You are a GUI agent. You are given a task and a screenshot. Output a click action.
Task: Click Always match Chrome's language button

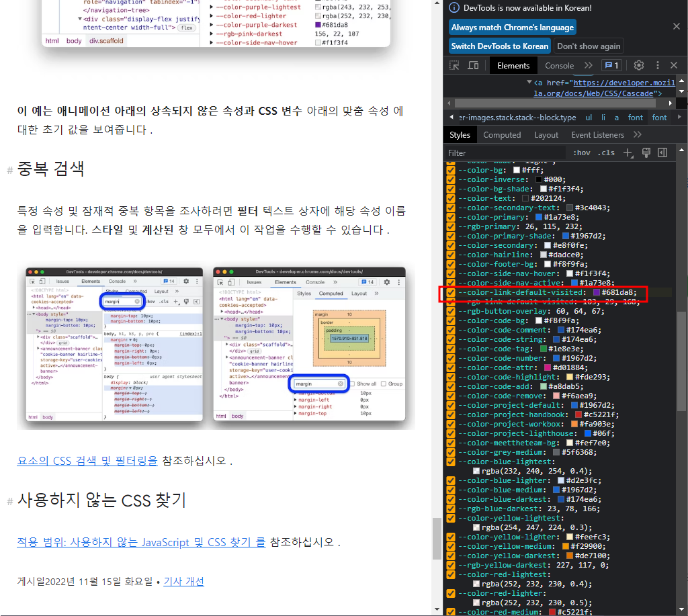coord(512,27)
